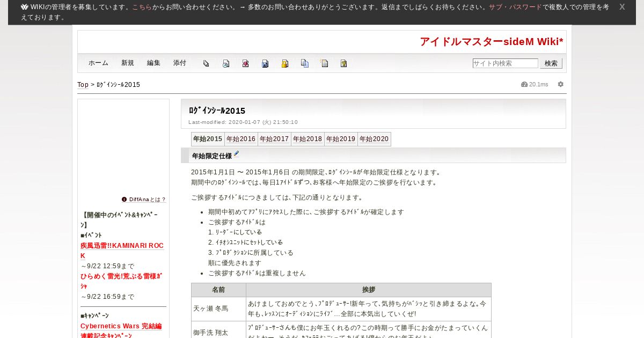Viewport: 644px width, 338px height.
Task: Click the pencil edit icon beside 年始限定仕様
Action: pos(237,154)
